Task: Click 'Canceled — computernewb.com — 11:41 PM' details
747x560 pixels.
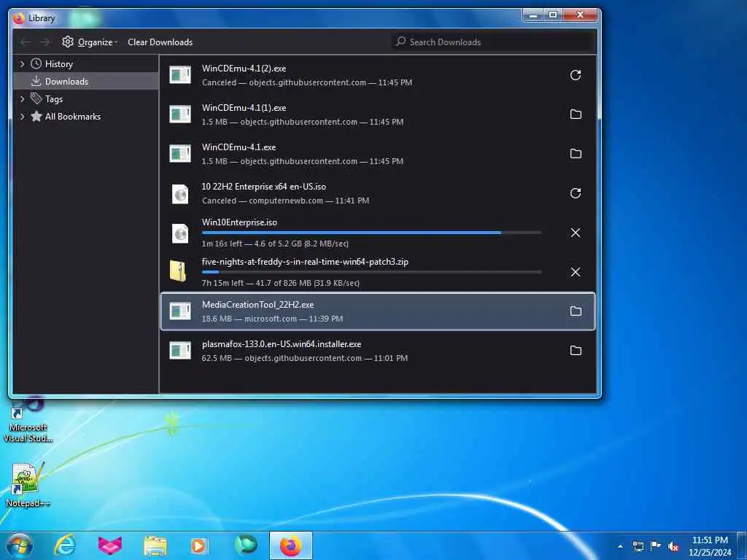Action: [285, 201]
